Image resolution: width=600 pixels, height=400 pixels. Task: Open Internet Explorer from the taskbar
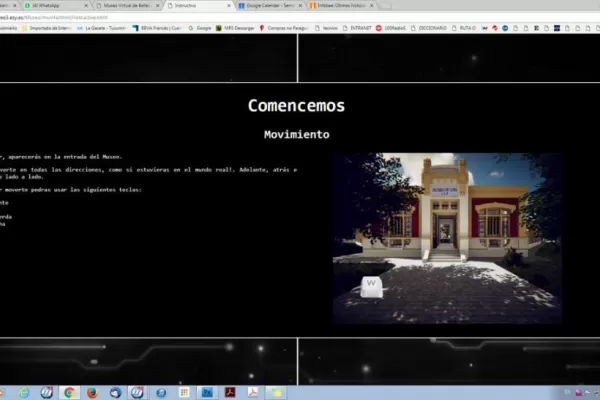pyautogui.click(x=24, y=393)
